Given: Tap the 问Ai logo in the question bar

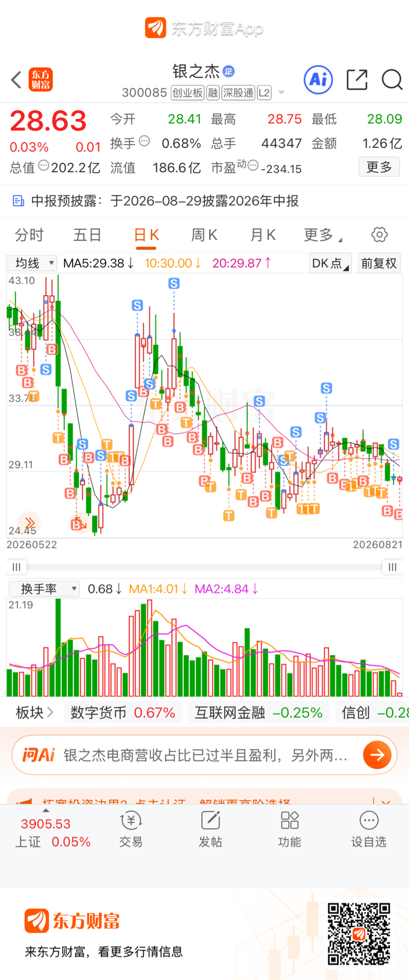Looking at the screenshot, I should tap(38, 755).
